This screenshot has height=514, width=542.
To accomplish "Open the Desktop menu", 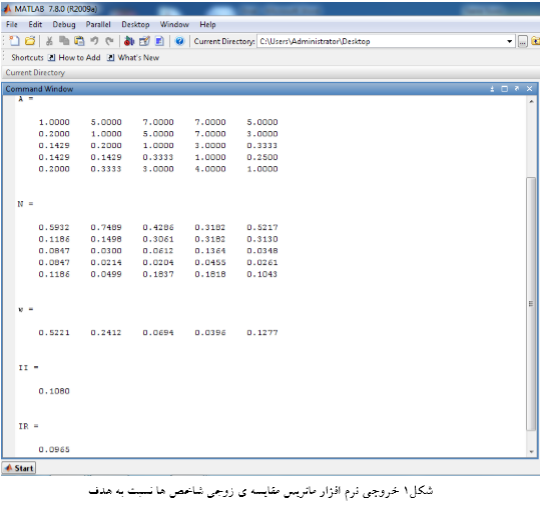I will click(135, 25).
